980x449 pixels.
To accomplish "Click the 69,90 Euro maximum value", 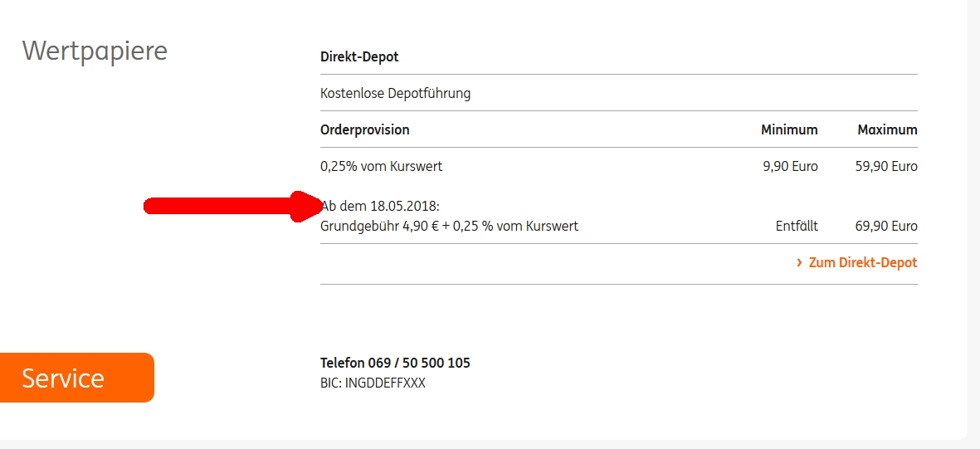I will (x=886, y=226).
